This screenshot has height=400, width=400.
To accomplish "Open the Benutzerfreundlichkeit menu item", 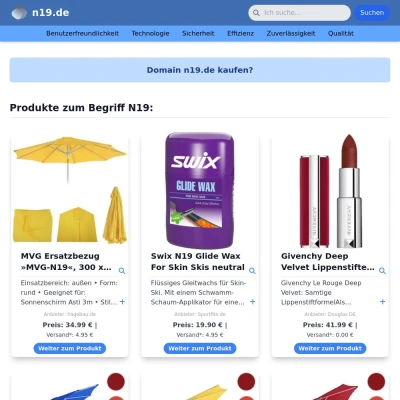I will pos(83,33).
